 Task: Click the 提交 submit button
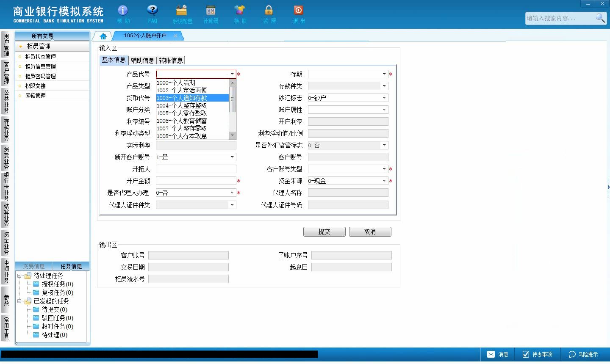(x=324, y=232)
